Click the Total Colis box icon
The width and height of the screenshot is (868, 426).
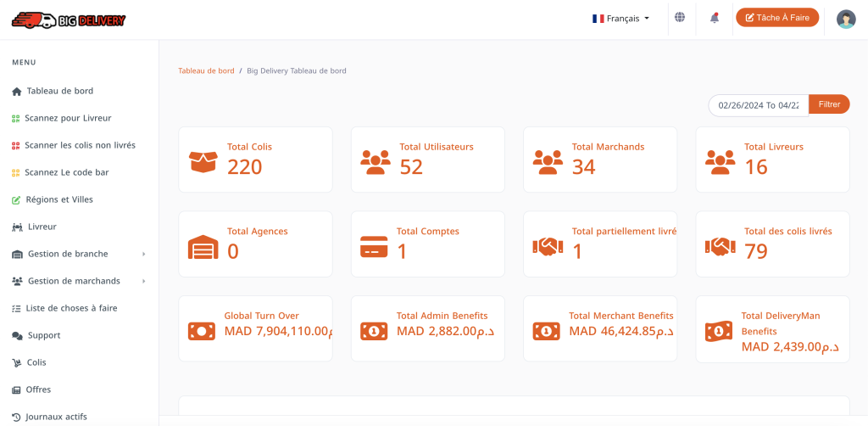coord(203,160)
